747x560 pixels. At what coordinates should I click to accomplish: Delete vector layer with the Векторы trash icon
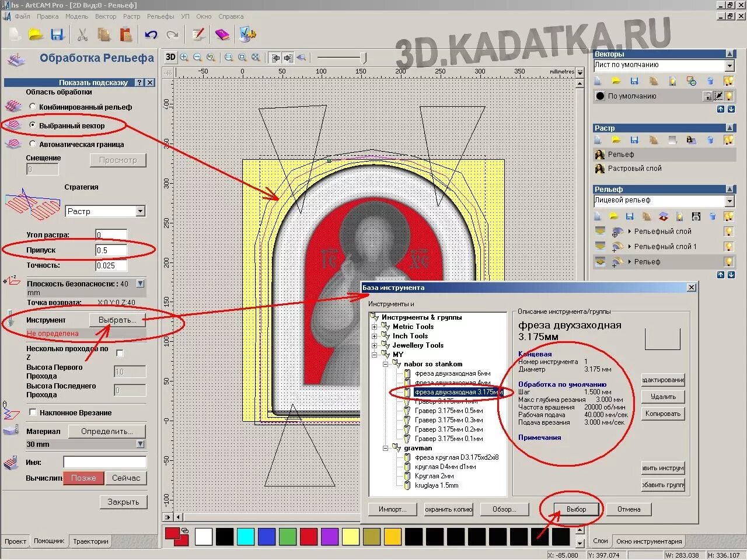click(x=710, y=81)
